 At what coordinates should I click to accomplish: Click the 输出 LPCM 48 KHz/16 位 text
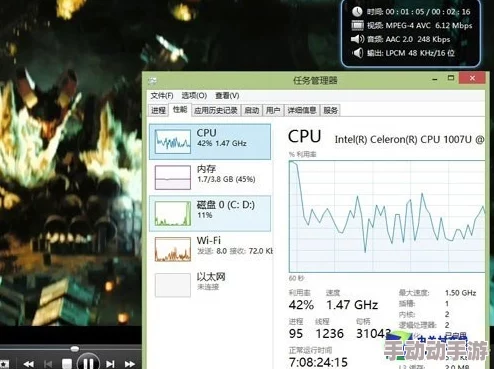(411, 53)
